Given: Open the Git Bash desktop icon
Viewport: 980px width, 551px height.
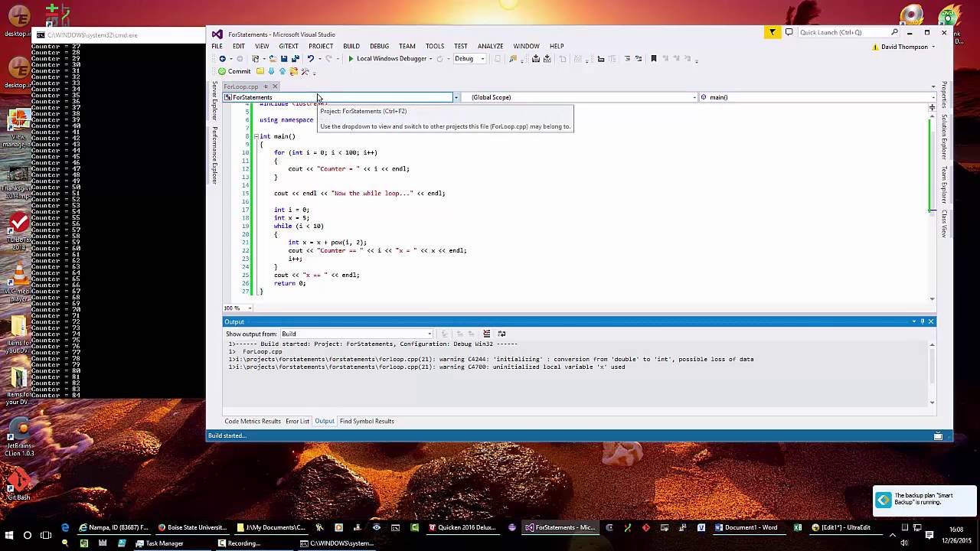Looking at the screenshot, I should [x=18, y=485].
